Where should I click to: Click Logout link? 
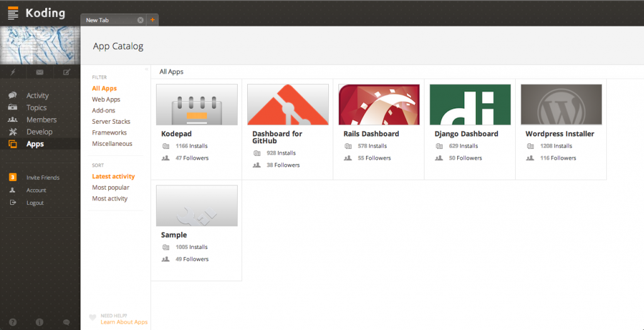[x=35, y=203]
